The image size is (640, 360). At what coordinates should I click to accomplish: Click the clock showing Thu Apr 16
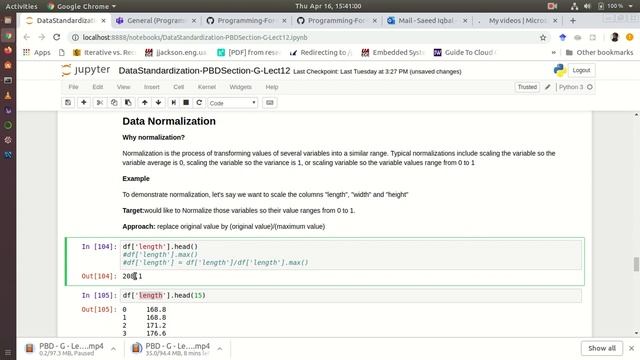pos(328,6)
